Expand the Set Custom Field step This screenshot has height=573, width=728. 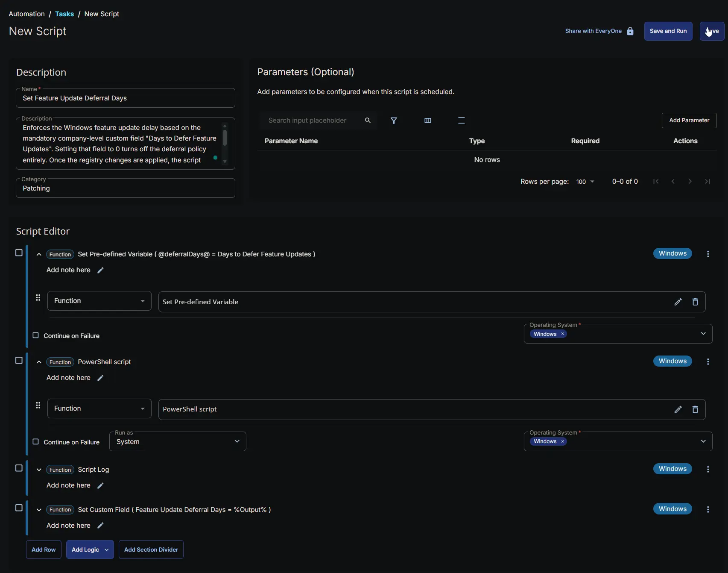point(39,510)
